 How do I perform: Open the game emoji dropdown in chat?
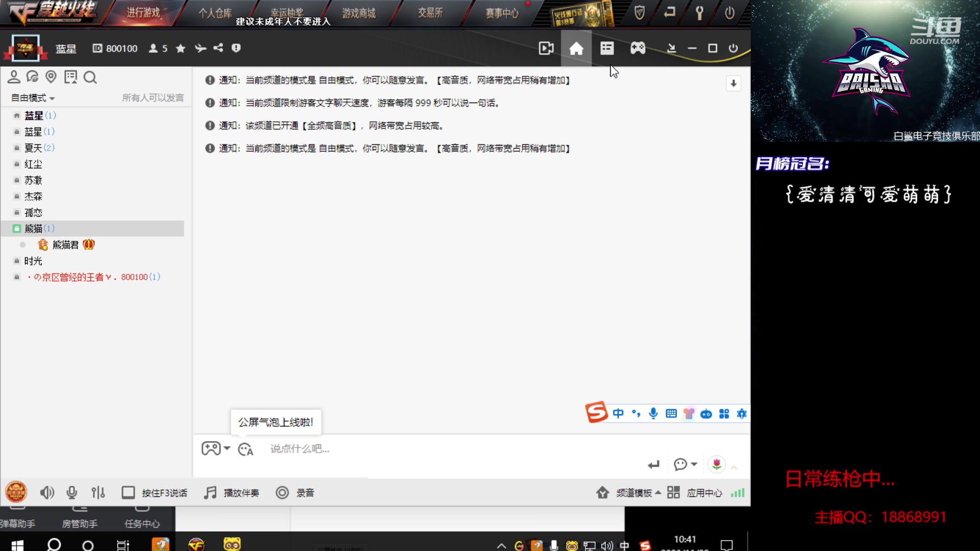click(216, 448)
